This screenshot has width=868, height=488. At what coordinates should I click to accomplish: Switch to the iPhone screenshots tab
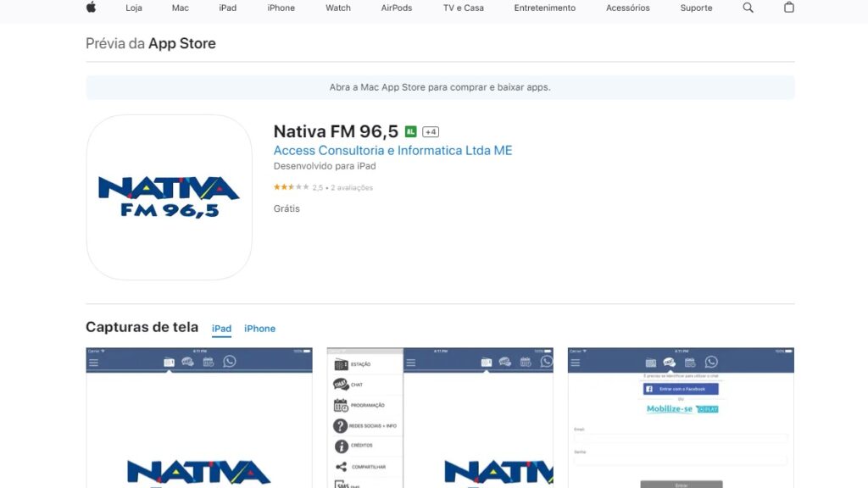coord(259,329)
